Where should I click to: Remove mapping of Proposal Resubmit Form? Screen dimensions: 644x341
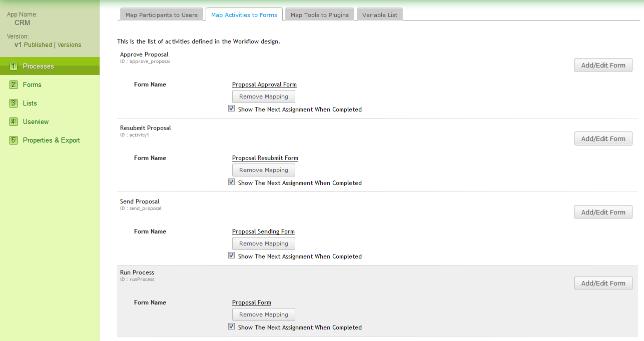coord(264,170)
